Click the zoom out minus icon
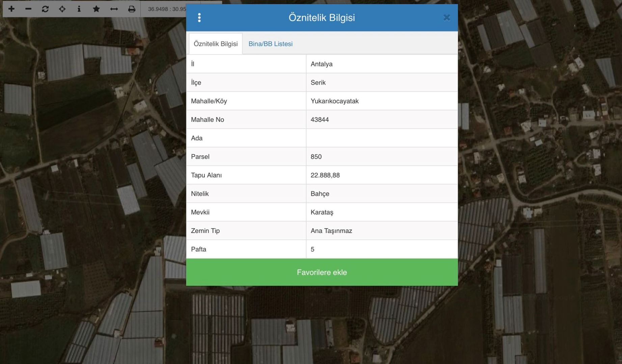The height and width of the screenshot is (364, 622). (28, 9)
